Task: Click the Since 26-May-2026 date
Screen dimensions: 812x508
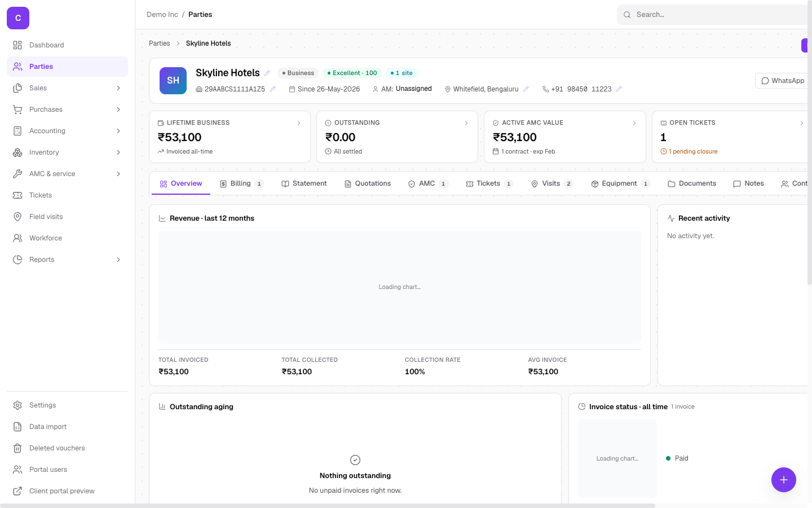Action: (x=324, y=89)
